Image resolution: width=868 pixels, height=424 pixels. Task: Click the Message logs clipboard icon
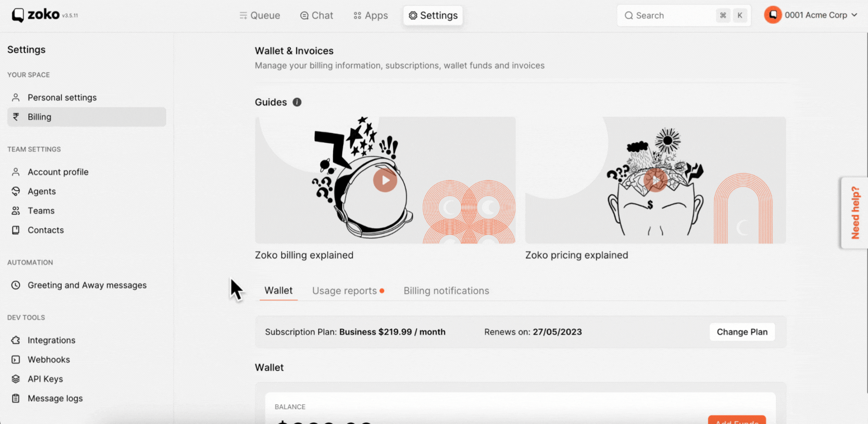[16, 399]
